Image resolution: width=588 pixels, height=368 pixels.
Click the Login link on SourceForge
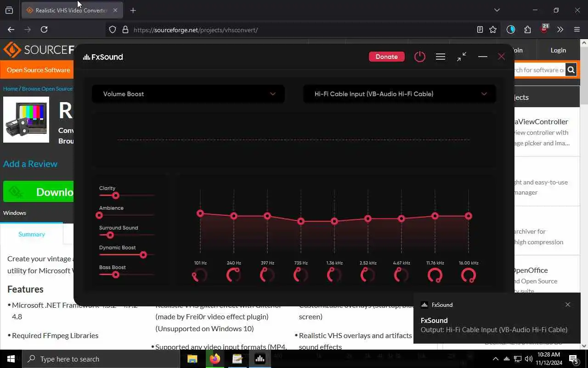pyautogui.click(x=558, y=50)
